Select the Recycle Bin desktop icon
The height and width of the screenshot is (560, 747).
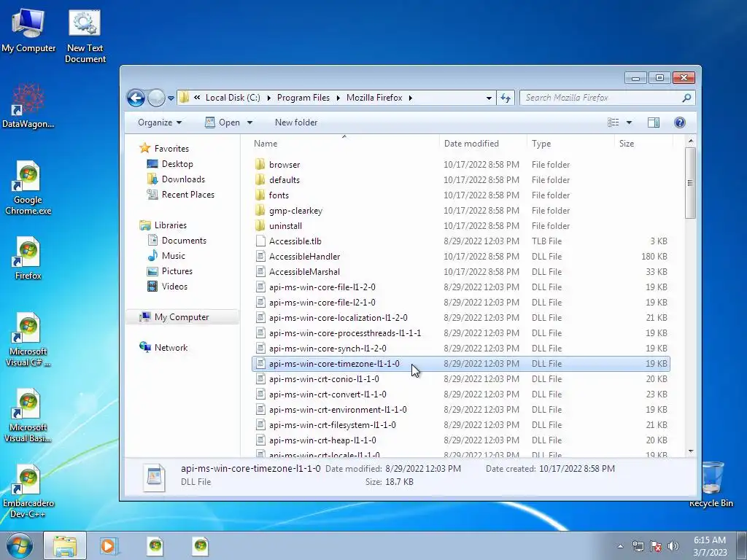point(711,484)
